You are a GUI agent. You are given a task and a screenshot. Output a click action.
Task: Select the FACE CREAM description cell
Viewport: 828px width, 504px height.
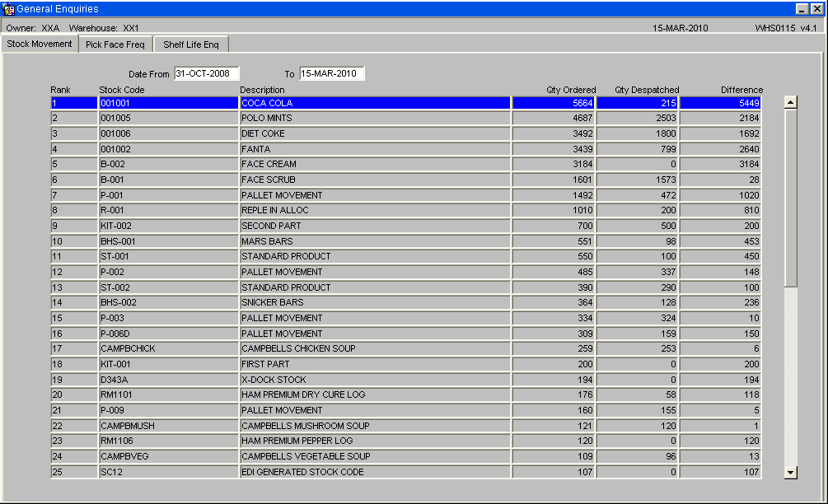tap(375, 164)
